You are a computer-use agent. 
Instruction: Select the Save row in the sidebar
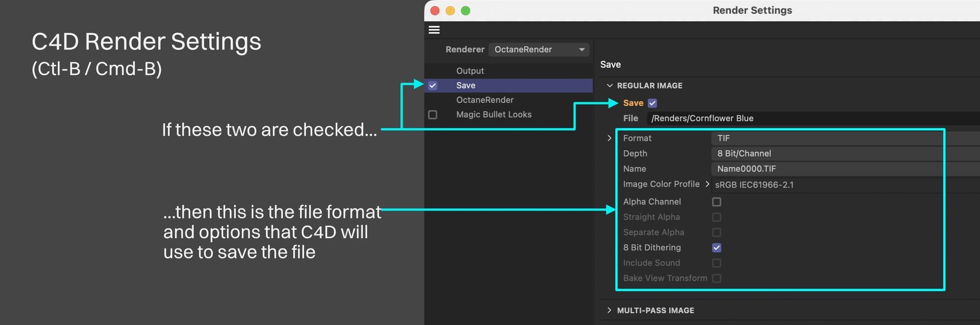coord(508,86)
